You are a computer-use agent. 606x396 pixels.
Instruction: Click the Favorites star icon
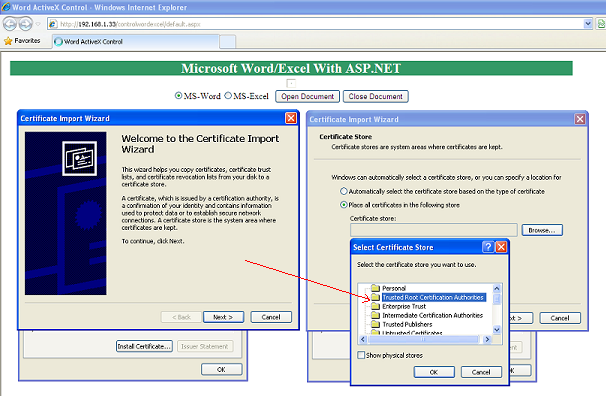click(8, 41)
